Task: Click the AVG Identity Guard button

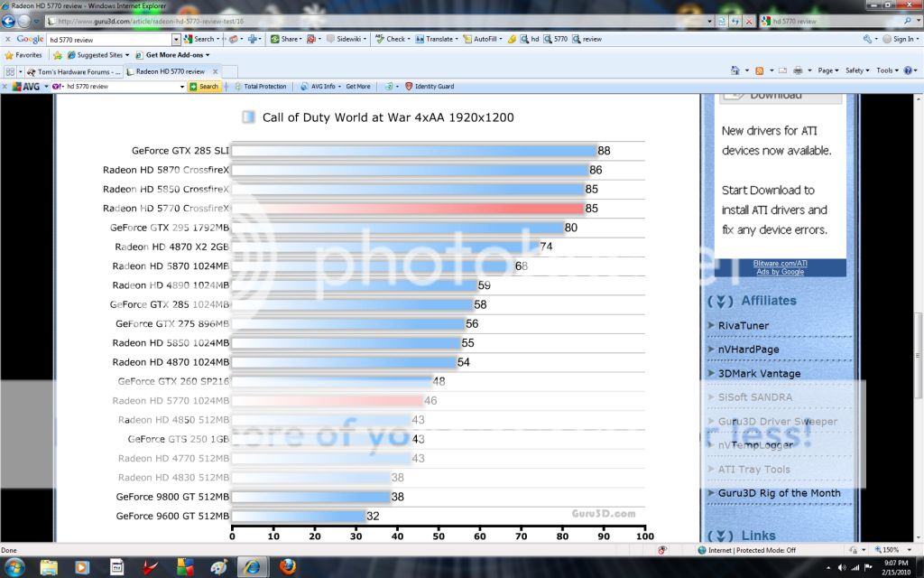Action: pyautogui.click(x=430, y=86)
